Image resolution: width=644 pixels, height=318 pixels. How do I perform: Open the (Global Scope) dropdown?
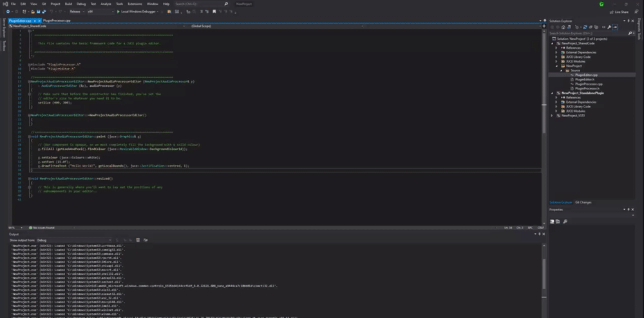pos(276,26)
